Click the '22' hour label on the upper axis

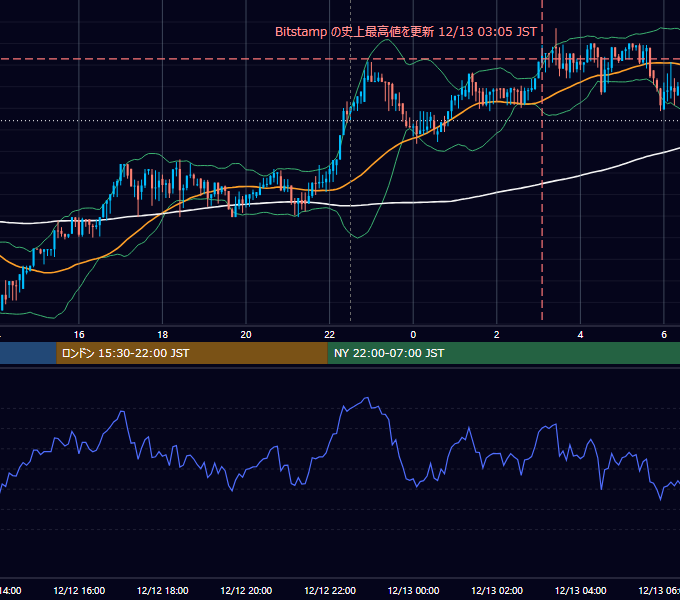(x=330, y=335)
